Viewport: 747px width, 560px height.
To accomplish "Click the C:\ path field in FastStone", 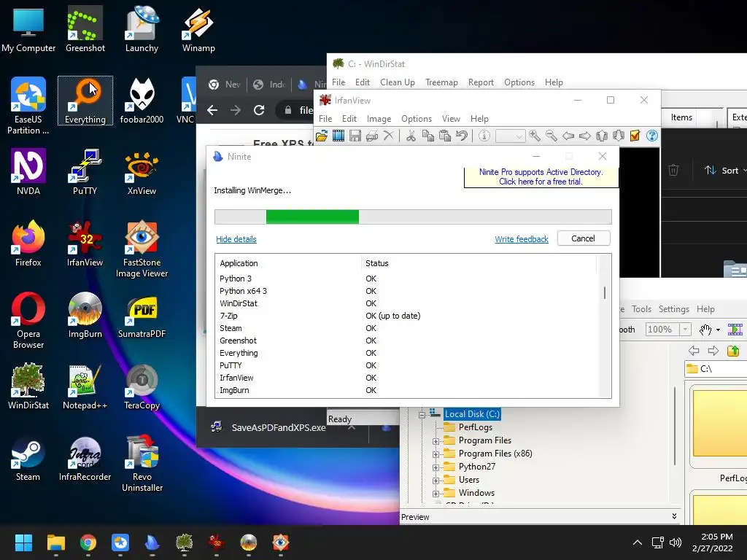I will point(716,368).
